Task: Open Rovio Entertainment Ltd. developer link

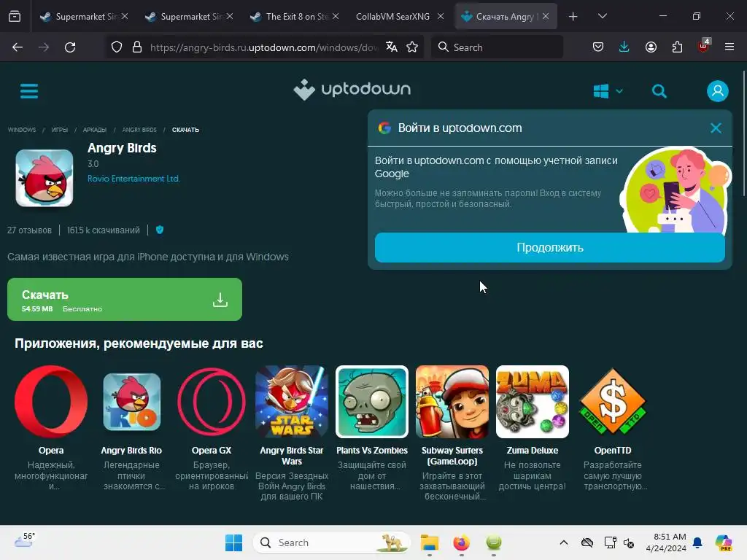Action: pyautogui.click(x=134, y=179)
